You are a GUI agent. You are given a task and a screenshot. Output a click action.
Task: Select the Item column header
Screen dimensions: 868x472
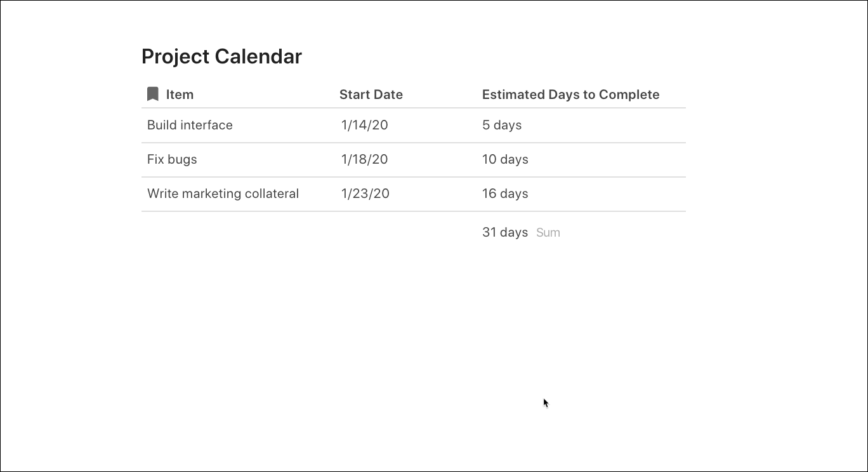click(x=180, y=95)
